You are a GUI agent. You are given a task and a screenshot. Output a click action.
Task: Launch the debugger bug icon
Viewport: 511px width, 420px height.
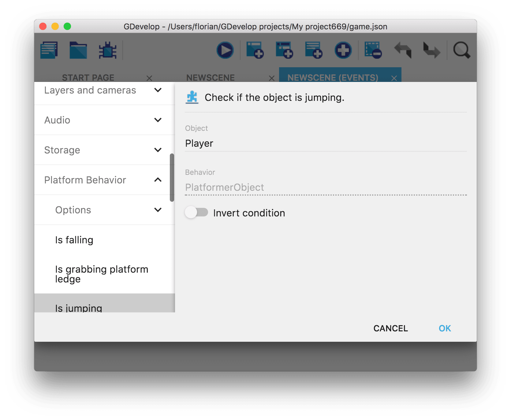(108, 50)
